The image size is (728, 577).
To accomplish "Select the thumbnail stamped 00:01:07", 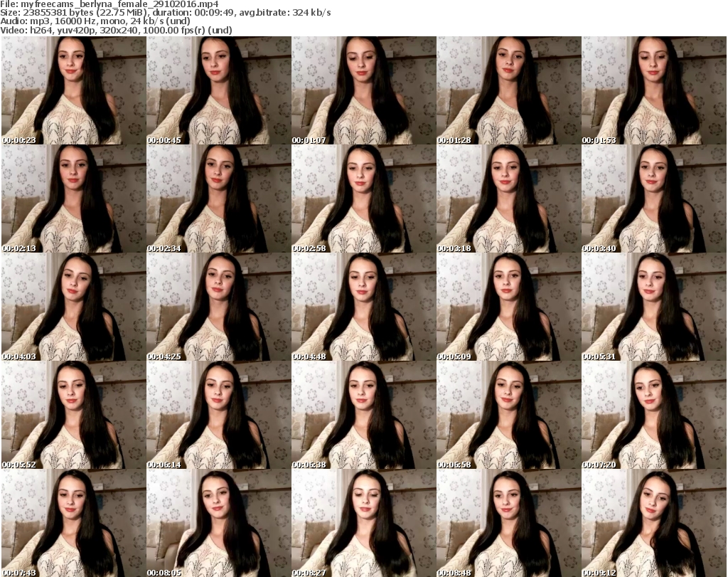I will (363, 90).
